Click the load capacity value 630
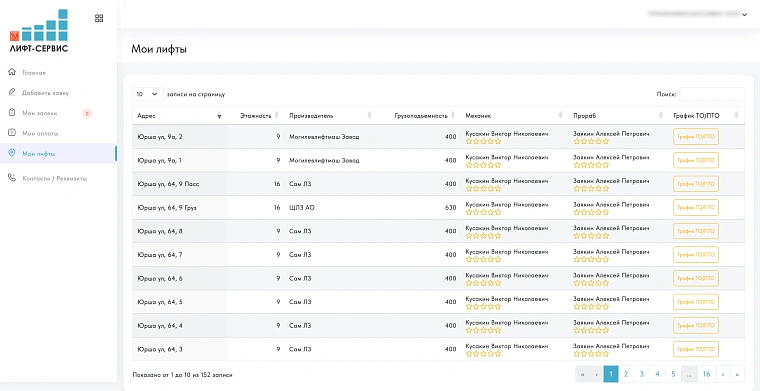This screenshot has height=391, width=760. (x=450, y=207)
